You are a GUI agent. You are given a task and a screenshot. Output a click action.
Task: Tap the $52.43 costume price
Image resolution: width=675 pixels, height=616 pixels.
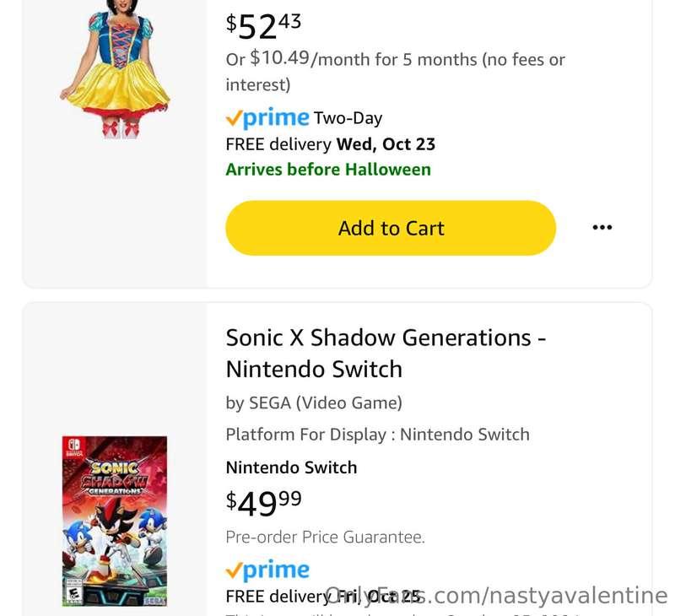coord(263,26)
